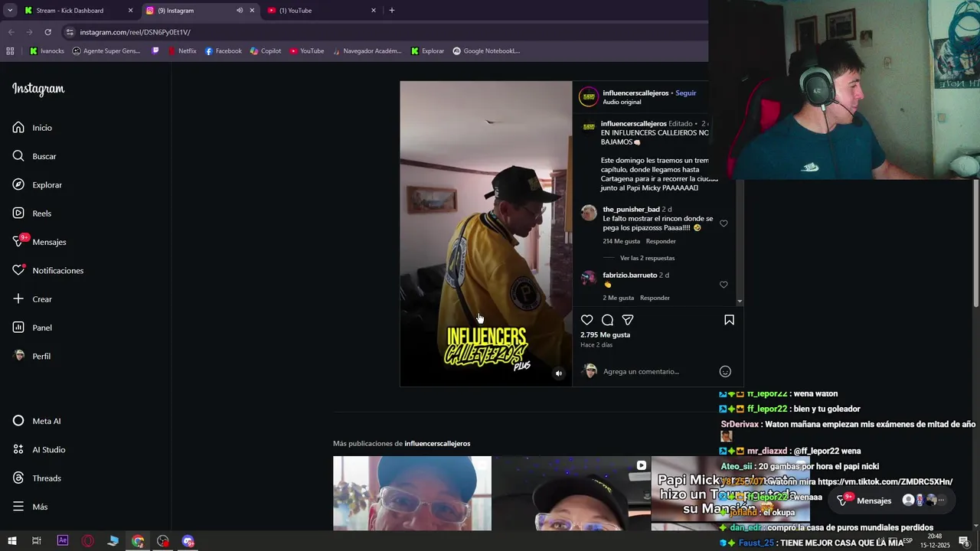Screen dimensions: 980x551
Task: Click the playing reel video
Action: [x=485, y=233]
